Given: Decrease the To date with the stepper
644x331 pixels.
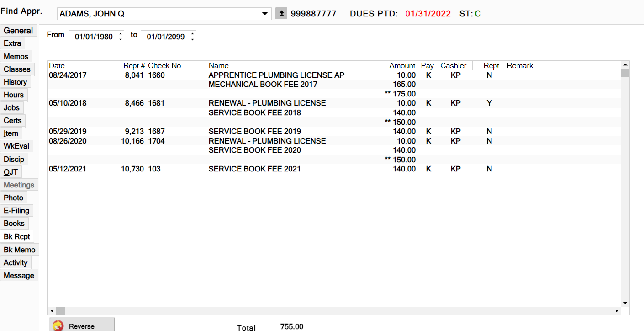Looking at the screenshot, I should (x=193, y=40).
